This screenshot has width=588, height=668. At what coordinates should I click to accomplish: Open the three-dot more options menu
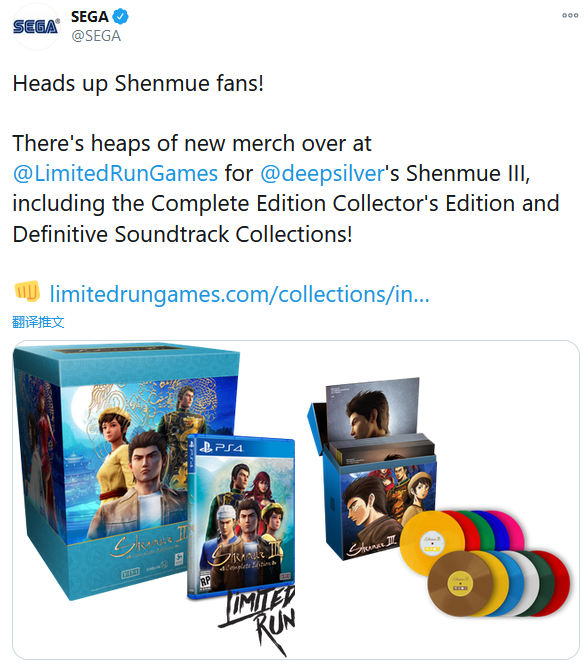pos(570,15)
